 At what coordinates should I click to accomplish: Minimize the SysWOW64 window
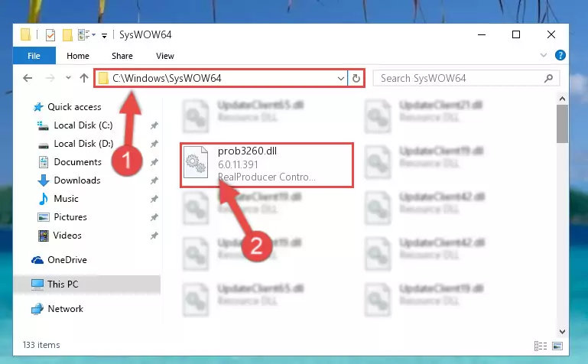[x=482, y=35]
